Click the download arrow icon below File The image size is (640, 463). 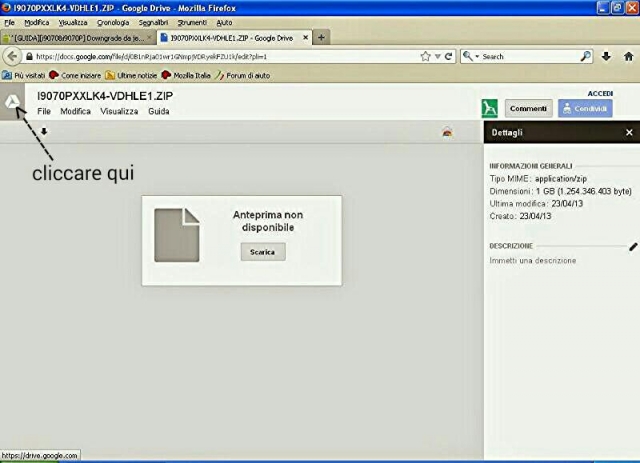click(44, 131)
